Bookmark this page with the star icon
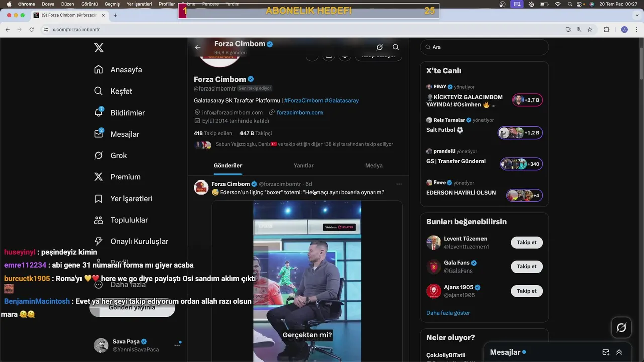 590,30
